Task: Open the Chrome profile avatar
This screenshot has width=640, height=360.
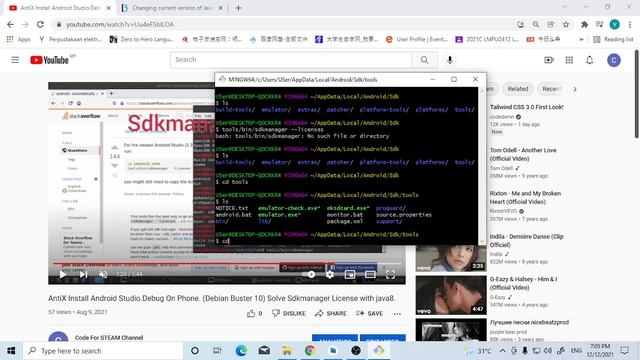Action: click(614, 24)
